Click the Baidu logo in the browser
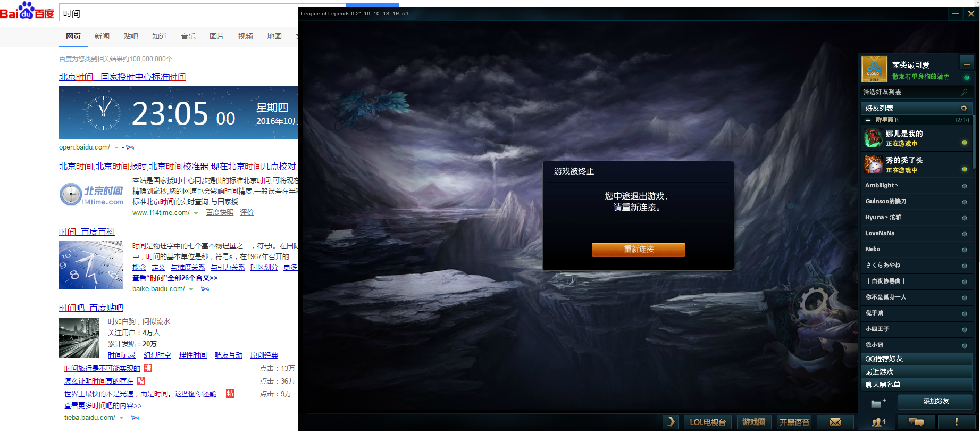Viewport: 980px width, 431px height. coord(27,11)
